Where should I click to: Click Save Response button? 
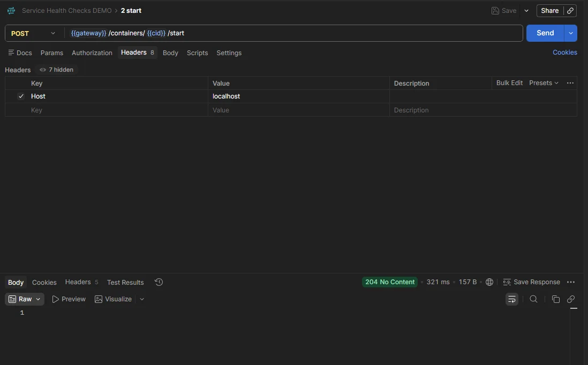point(531,282)
